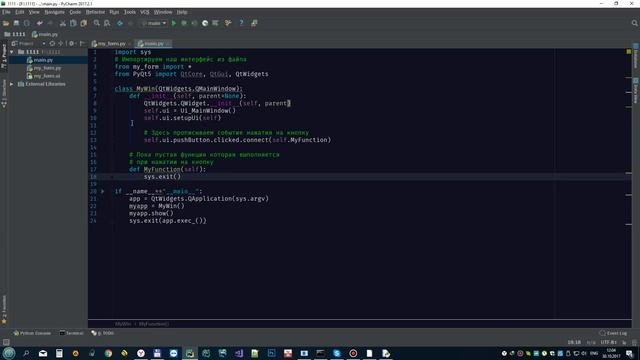Viewport: 640px width, 360px height.
Task: Toggle the Structure side tab
Action: pos(4,93)
